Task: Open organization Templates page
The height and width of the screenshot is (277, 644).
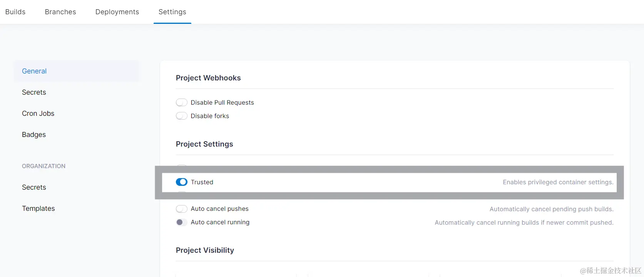Action: [38, 209]
